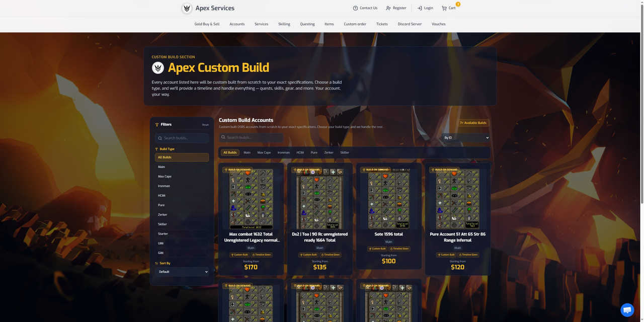Open the By ID sorting dropdown
This screenshot has height=322, width=644.
pyautogui.click(x=466, y=137)
